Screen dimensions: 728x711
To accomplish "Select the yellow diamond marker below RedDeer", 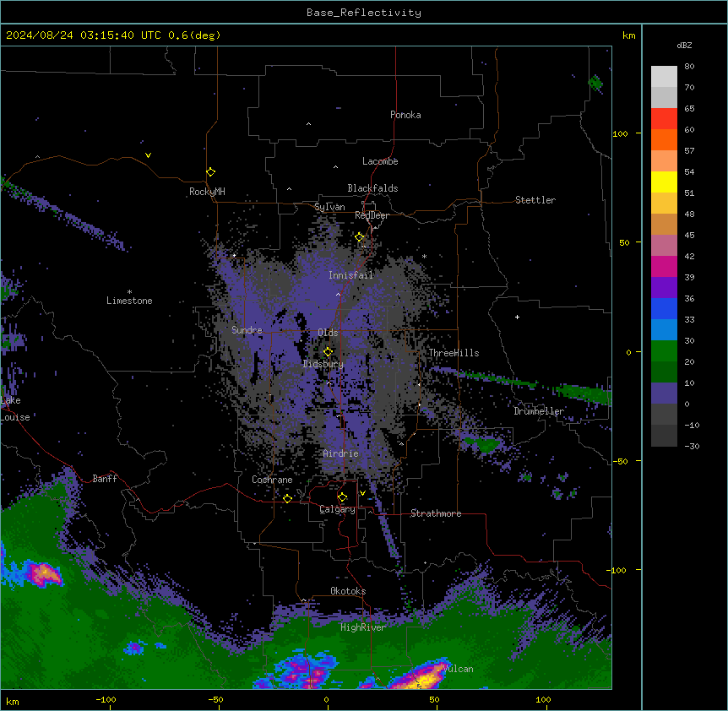I will click(x=360, y=237).
